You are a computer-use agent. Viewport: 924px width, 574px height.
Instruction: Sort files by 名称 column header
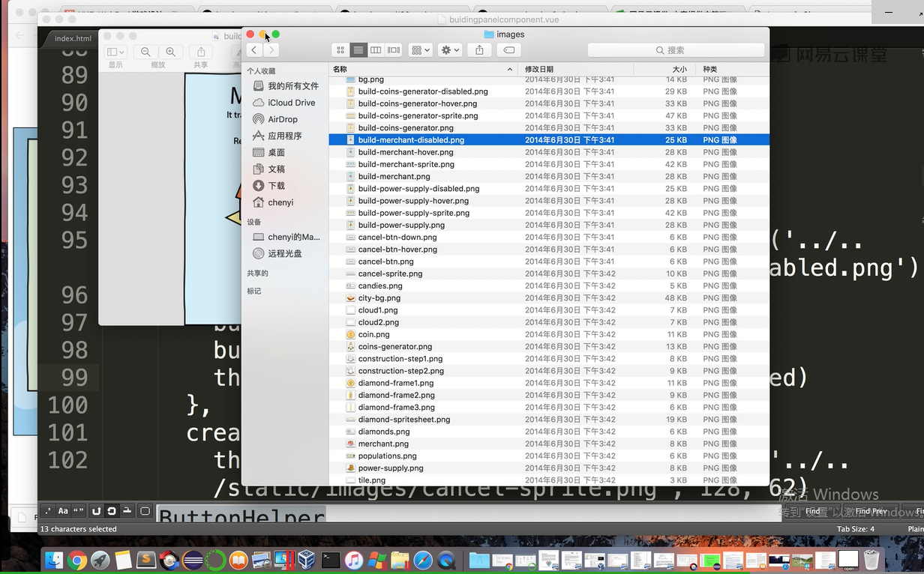pos(424,69)
